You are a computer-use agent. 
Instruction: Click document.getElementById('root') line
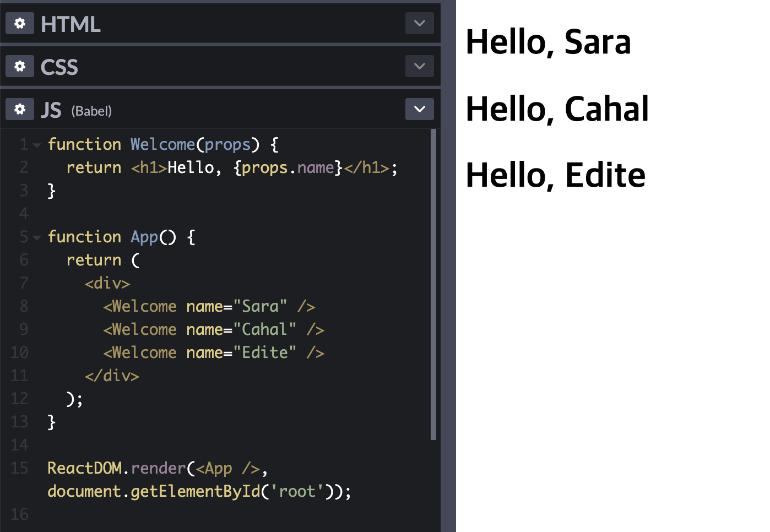tap(199, 491)
